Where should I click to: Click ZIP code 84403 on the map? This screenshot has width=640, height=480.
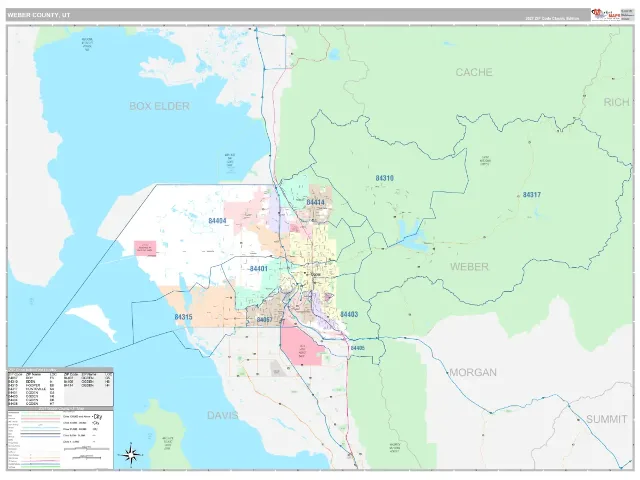(x=349, y=314)
